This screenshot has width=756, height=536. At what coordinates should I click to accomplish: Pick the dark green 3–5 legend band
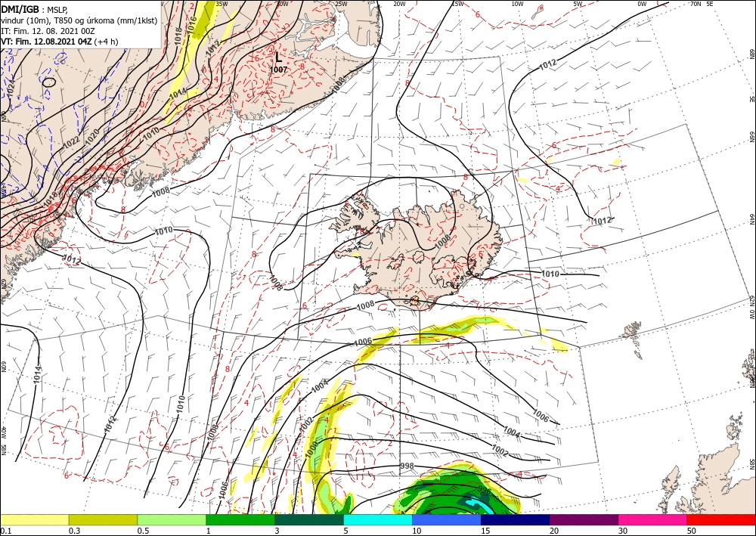309,519
